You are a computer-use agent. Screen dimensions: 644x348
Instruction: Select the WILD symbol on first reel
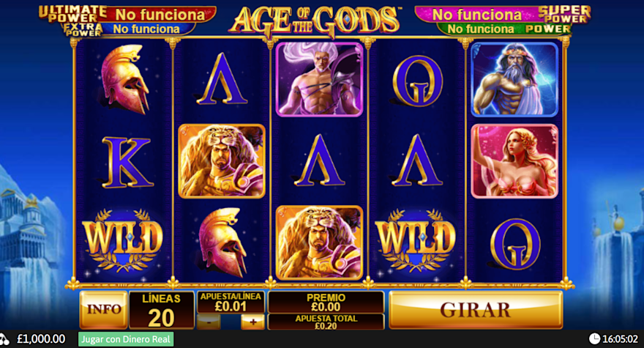[122, 242]
